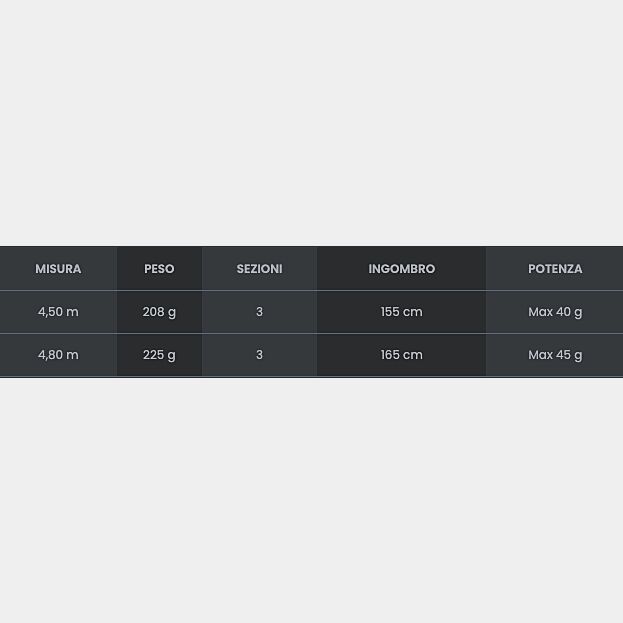623x623 pixels.
Task: Click the Max 45 g power cell
Action: (555, 355)
